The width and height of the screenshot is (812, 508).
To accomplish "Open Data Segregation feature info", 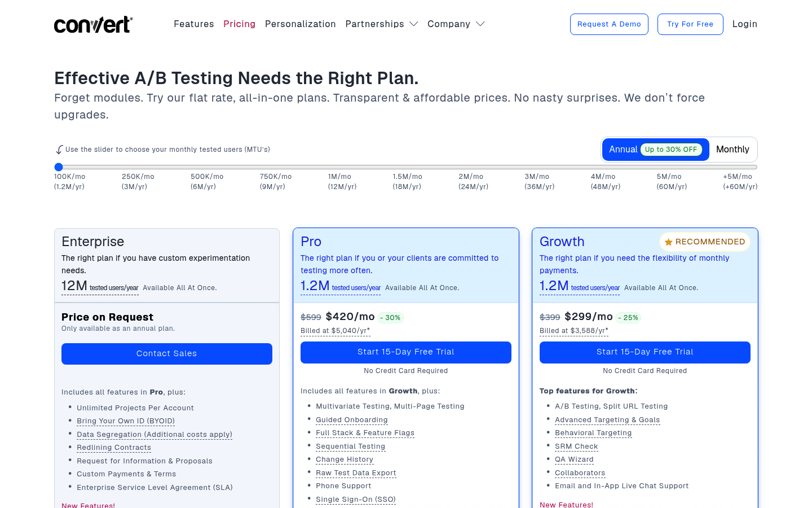I will coord(155,435).
